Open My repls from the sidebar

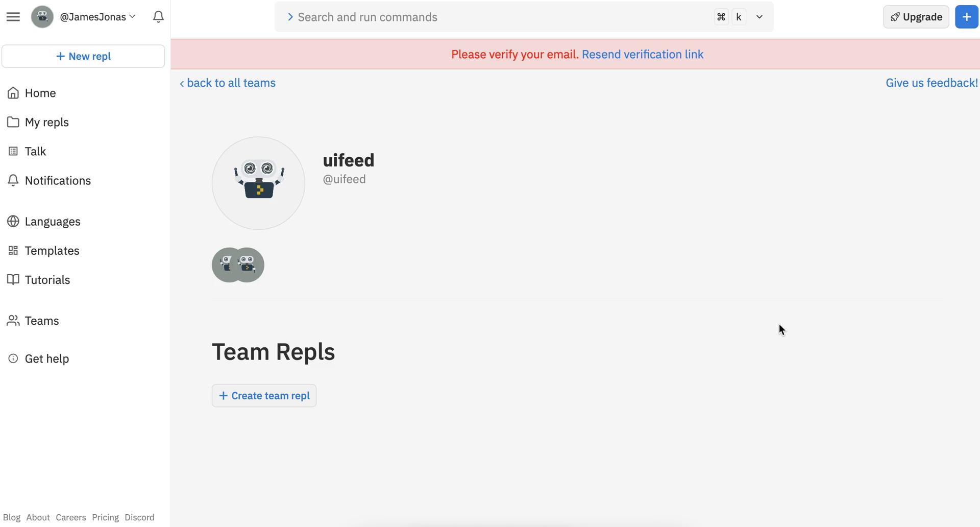[x=46, y=122]
